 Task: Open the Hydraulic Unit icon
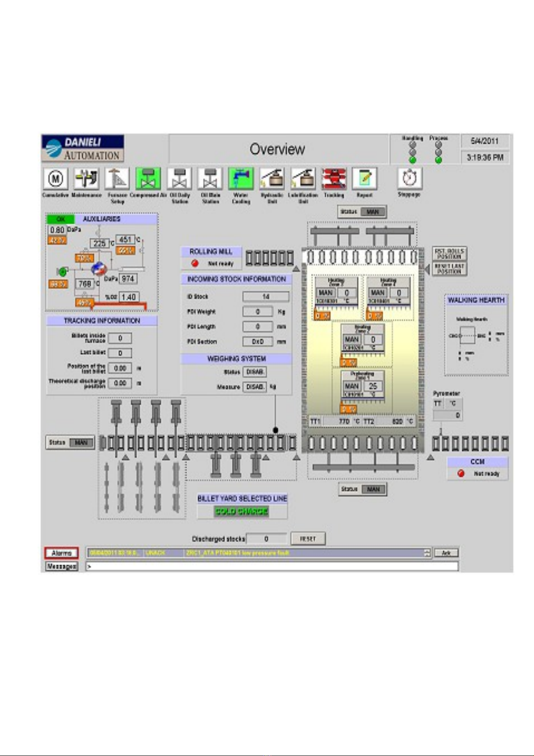coord(272,179)
